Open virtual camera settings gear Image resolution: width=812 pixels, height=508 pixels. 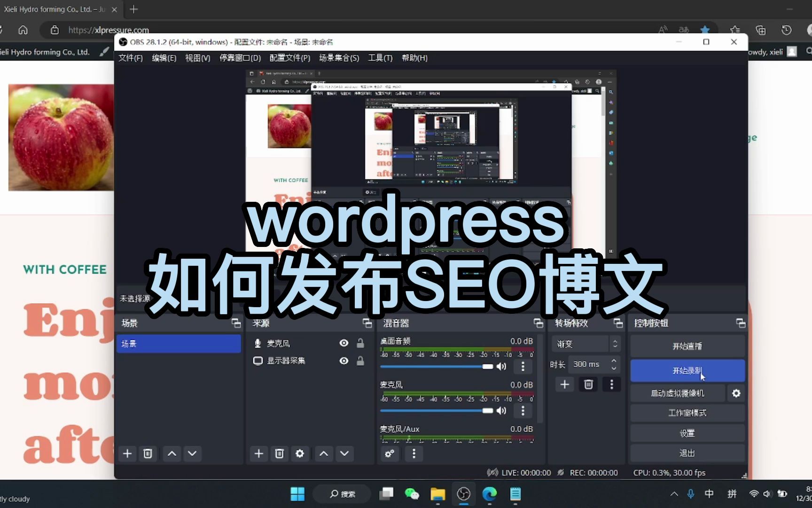pos(736,393)
